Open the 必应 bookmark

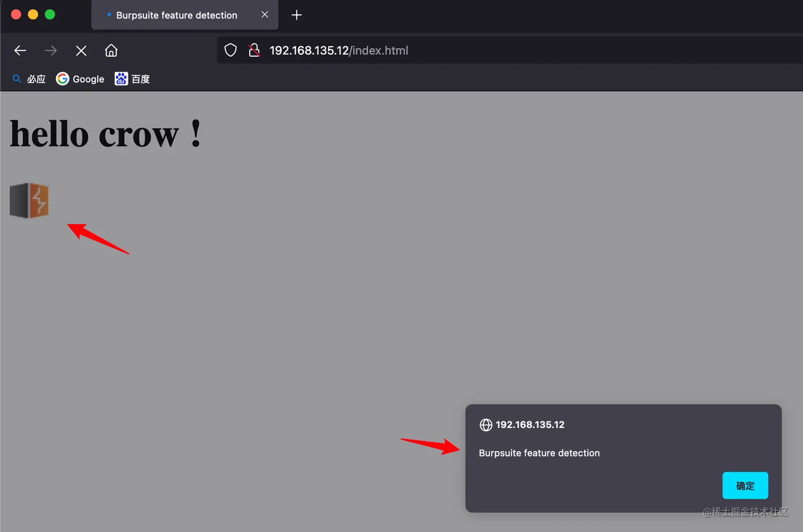tap(29, 79)
